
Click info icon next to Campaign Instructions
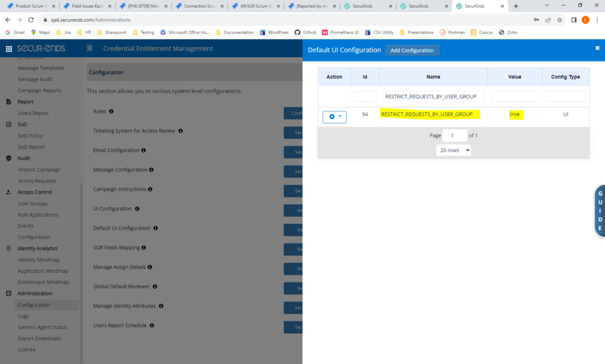[x=150, y=189]
